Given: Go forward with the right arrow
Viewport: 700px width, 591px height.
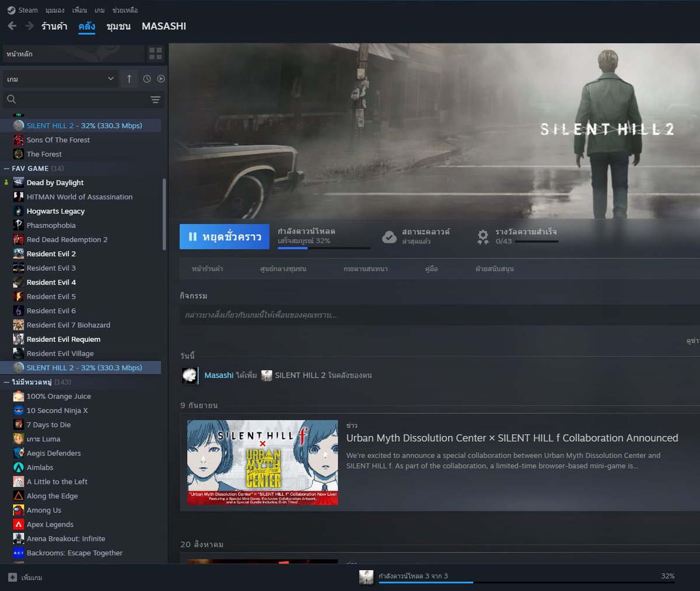Looking at the screenshot, I should coord(29,26).
